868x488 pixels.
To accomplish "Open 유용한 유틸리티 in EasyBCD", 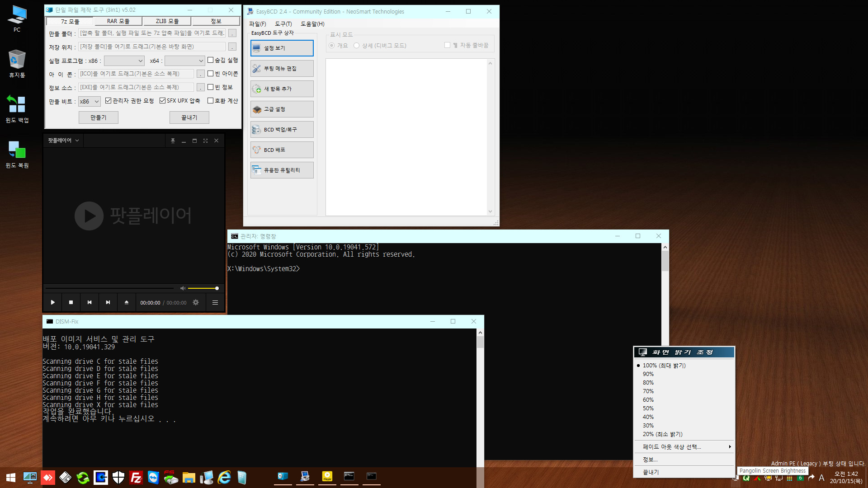I will pos(282,170).
